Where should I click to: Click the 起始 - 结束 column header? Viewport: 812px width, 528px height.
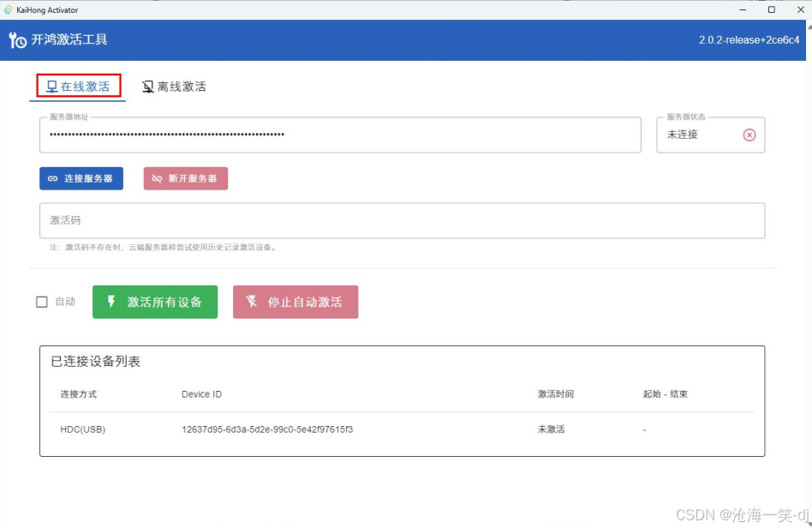tap(665, 393)
